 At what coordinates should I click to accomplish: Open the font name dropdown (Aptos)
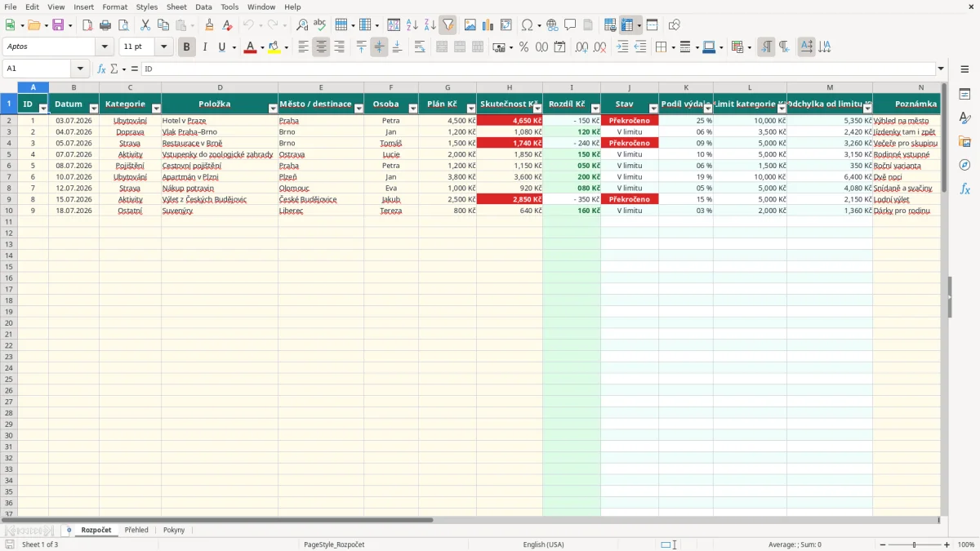tap(105, 47)
